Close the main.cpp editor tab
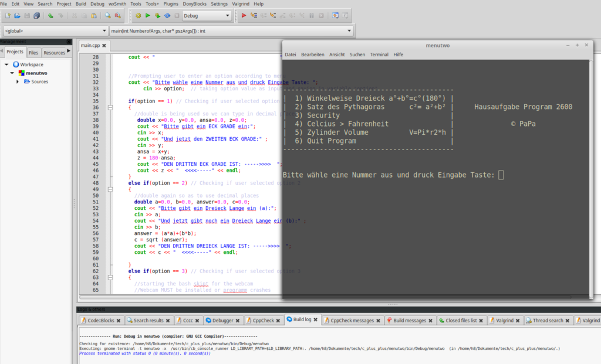The width and height of the screenshot is (601, 364). click(x=104, y=45)
